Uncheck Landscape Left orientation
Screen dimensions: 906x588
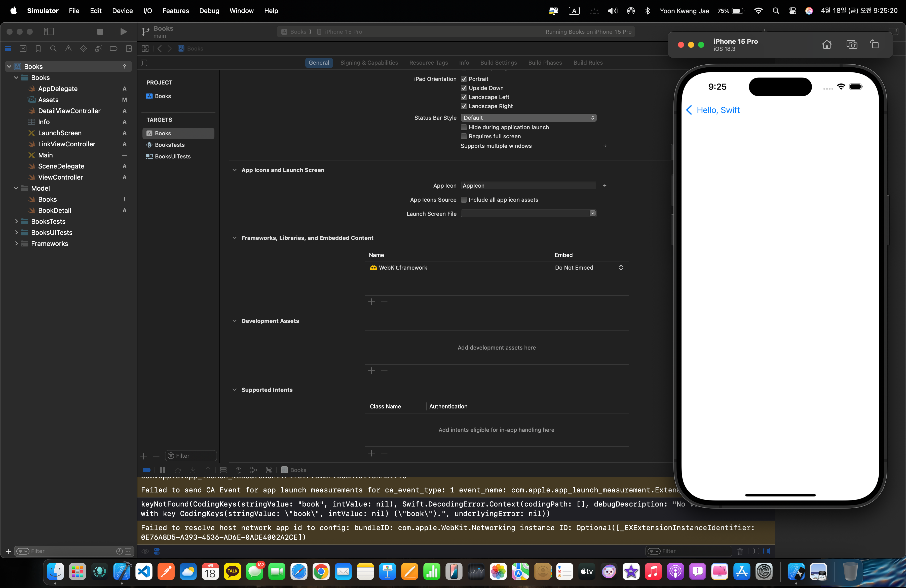(464, 97)
